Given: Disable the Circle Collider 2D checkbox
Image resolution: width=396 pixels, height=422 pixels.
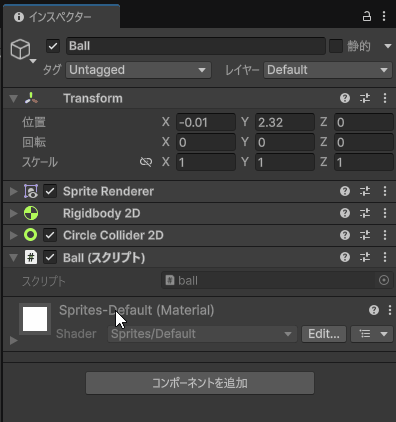Looking at the screenshot, I should click(50, 235).
